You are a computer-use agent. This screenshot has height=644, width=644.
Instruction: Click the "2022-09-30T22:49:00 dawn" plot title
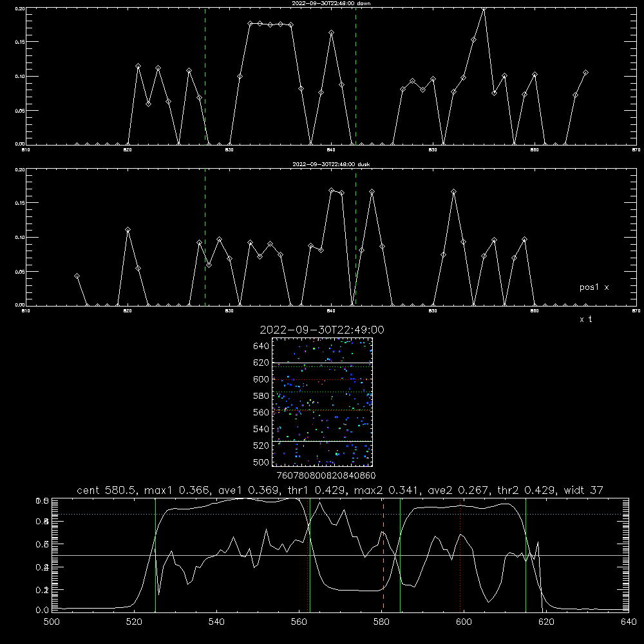click(x=331, y=3)
